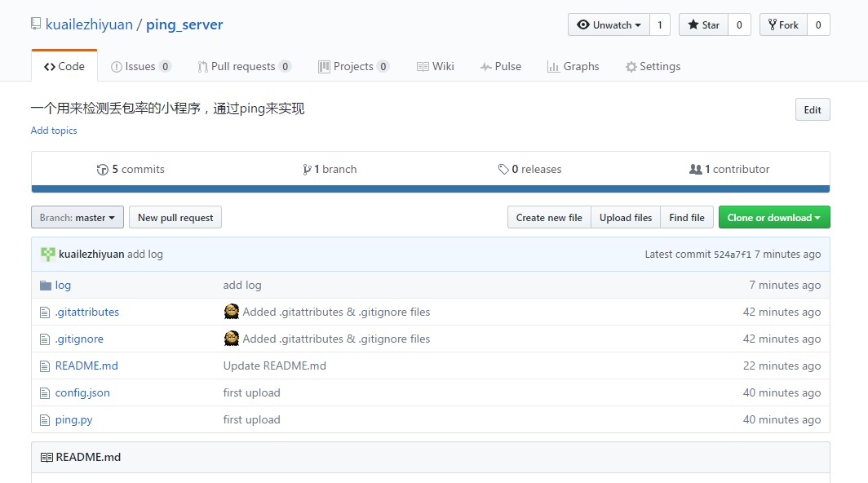The width and height of the screenshot is (868, 483).
Task: Toggle Star on this repository
Action: [702, 25]
